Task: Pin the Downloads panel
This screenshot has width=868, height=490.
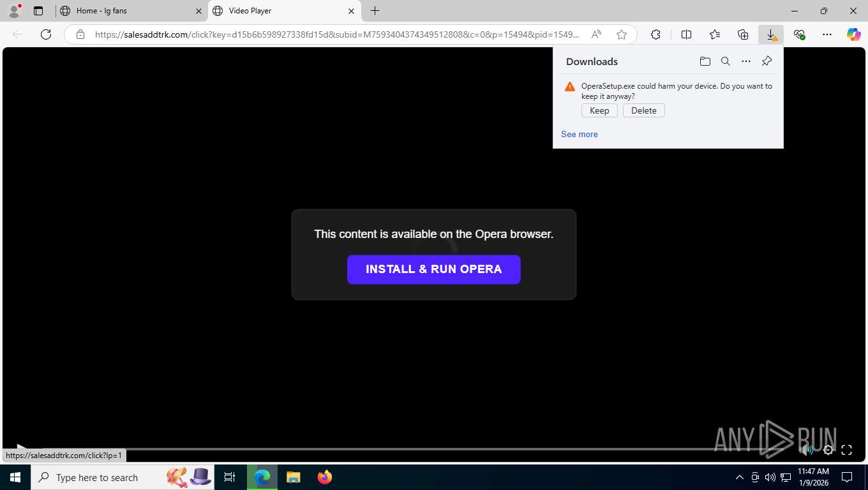Action: [767, 61]
